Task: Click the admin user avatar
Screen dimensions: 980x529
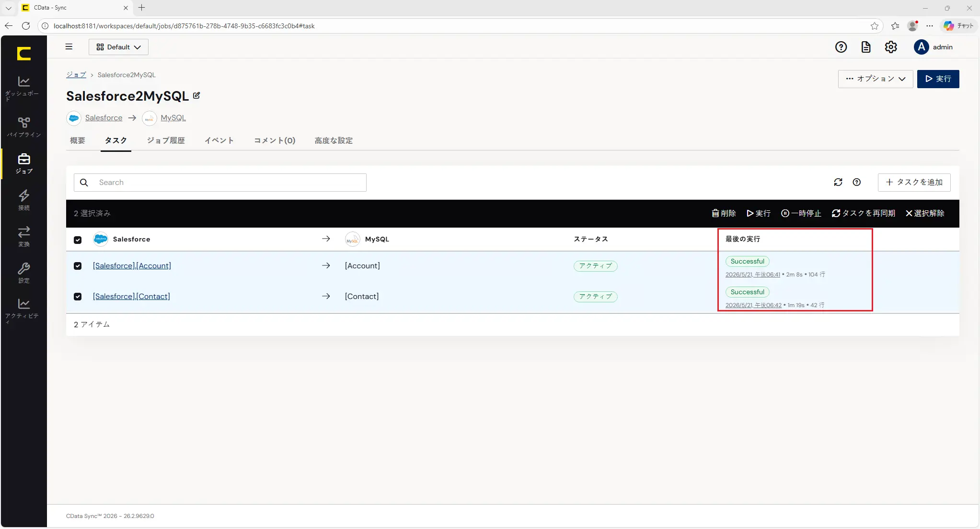Action: point(921,47)
